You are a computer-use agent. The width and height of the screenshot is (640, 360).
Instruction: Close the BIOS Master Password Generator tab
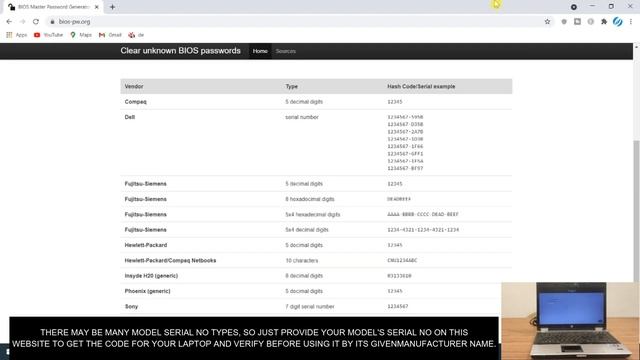point(97,7)
